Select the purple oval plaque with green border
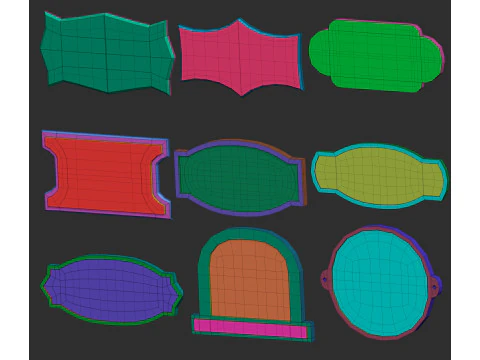480x360 pixels. click(111, 290)
